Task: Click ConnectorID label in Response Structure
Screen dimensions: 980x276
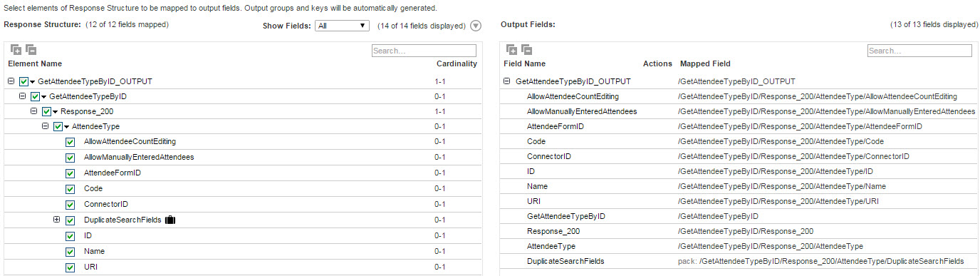Action: (106, 205)
